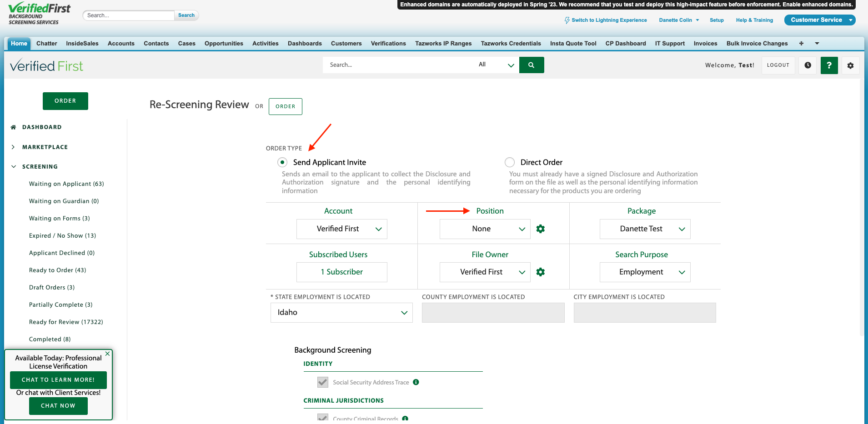Screen dimensions: 868x424
Task: Open the green question mark help
Action: (x=829, y=65)
